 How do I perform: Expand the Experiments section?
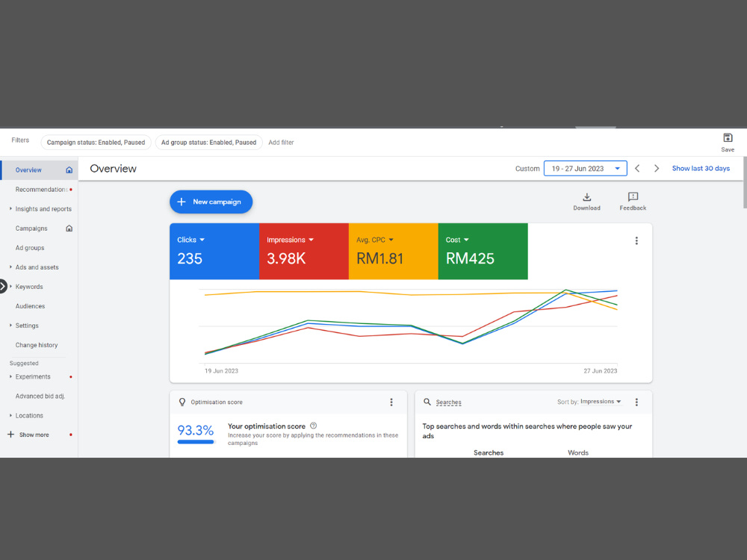click(10, 376)
